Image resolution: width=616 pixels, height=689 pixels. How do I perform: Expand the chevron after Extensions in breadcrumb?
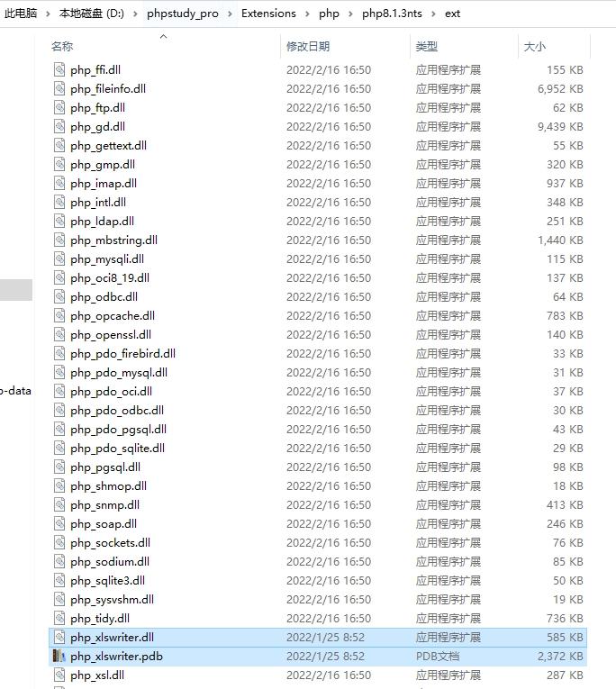point(308,14)
